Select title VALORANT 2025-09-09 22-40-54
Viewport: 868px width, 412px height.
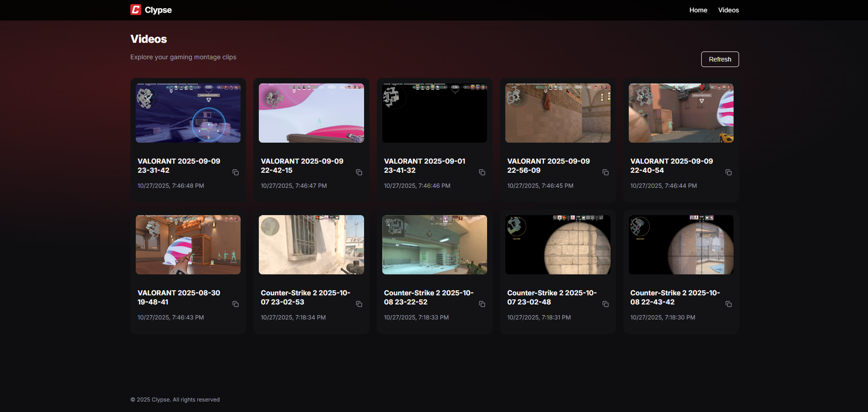[672, 166]
